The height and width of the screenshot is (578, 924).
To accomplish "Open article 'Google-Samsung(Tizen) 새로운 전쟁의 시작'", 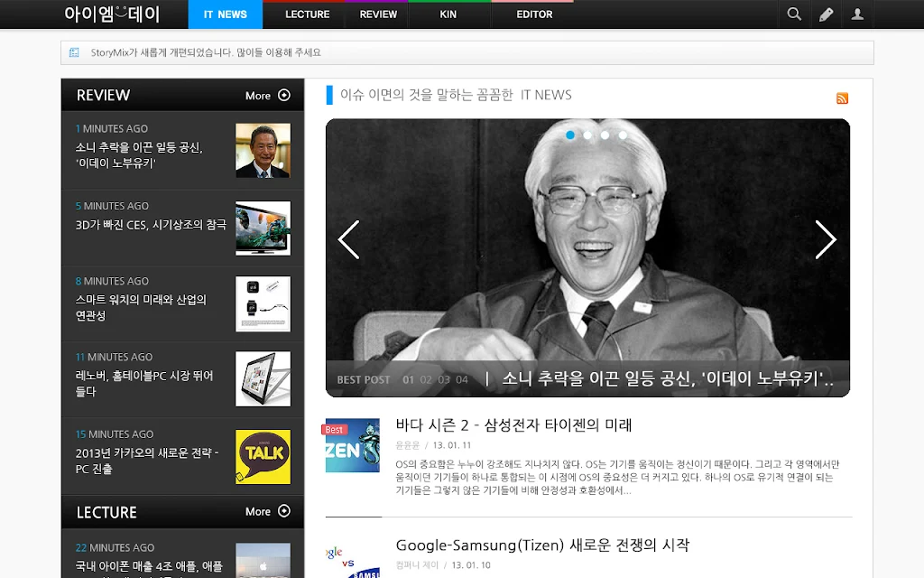I will pos(542,545).
